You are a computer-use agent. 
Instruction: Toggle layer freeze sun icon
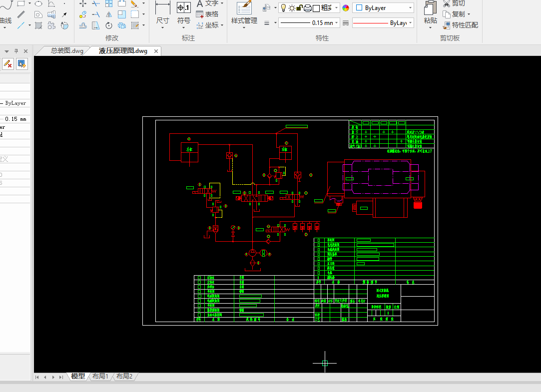292,8
